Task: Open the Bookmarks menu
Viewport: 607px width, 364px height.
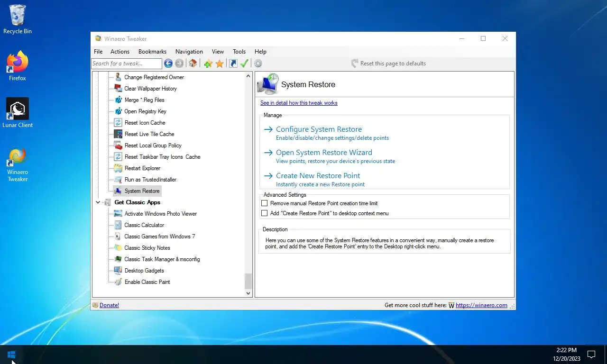Action: tap(152, 52)
